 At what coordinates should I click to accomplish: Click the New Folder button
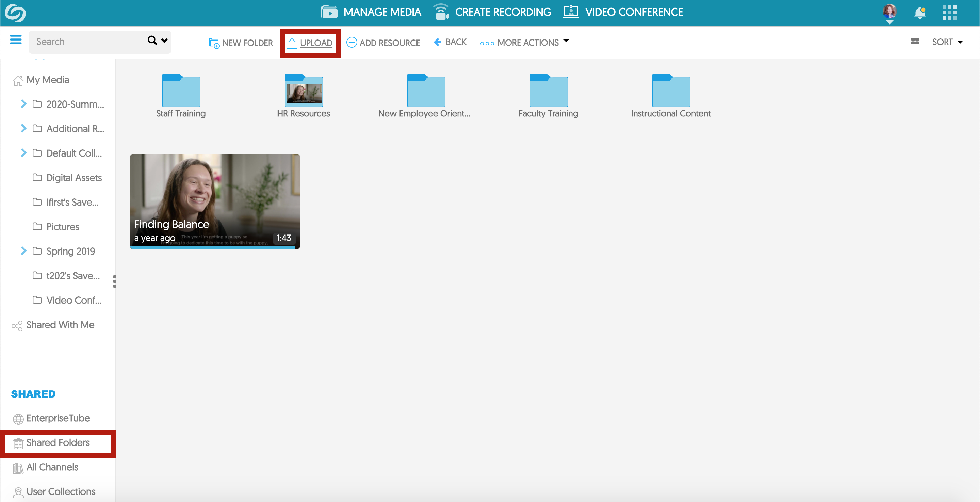coord(241,43)
